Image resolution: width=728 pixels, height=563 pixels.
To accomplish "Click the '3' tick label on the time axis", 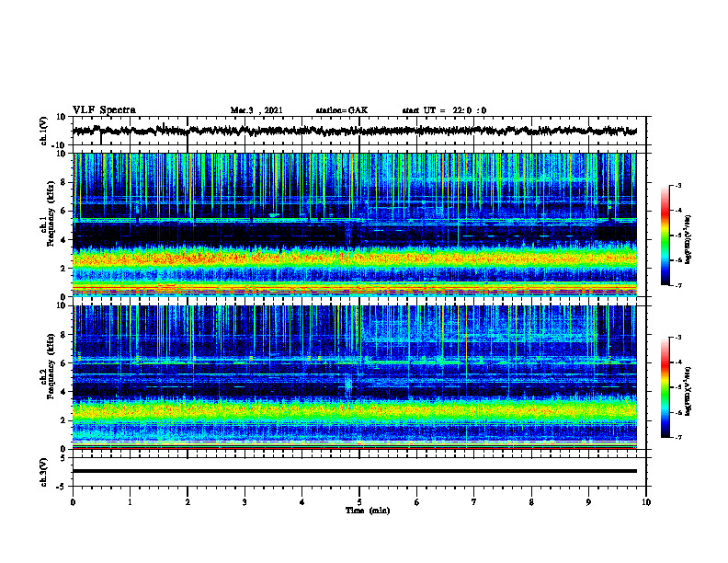I will [245, 502].
